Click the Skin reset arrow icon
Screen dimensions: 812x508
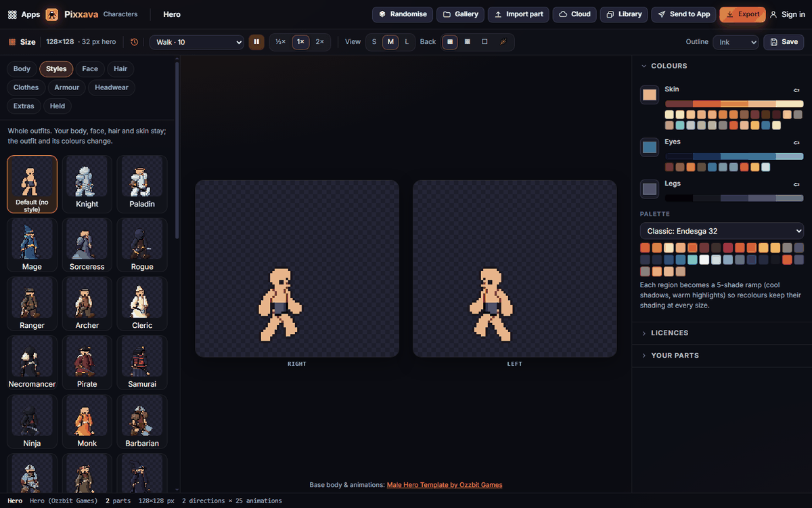[796, 89]
